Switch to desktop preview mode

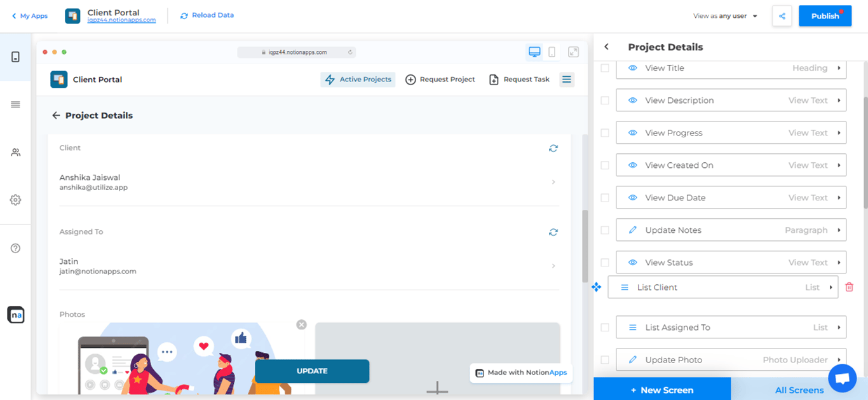[534, 52]
